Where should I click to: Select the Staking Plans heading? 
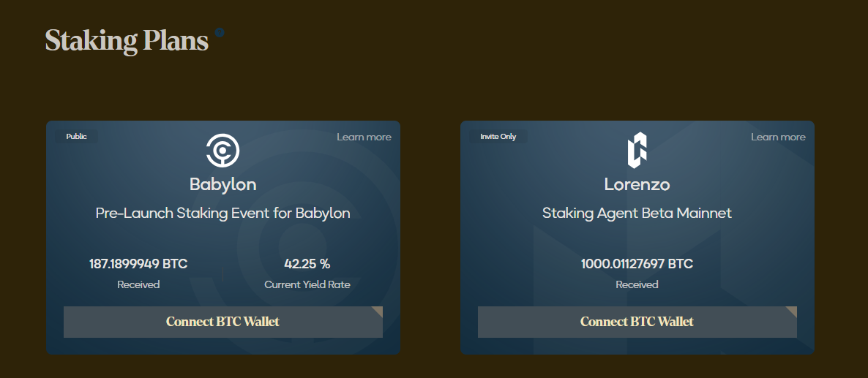click(x=127, y=40)
